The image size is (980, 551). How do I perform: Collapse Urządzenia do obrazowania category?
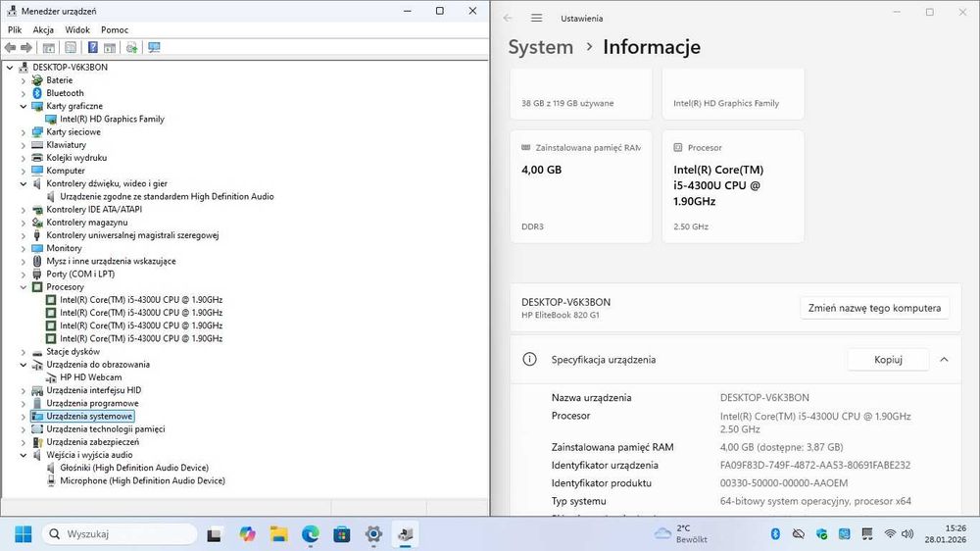pos(24,365)
